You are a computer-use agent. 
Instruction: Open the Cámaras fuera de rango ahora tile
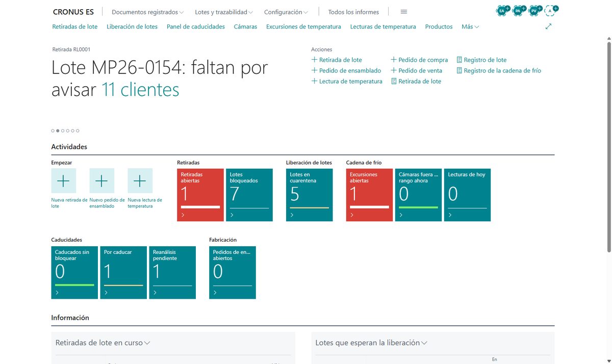419,195
